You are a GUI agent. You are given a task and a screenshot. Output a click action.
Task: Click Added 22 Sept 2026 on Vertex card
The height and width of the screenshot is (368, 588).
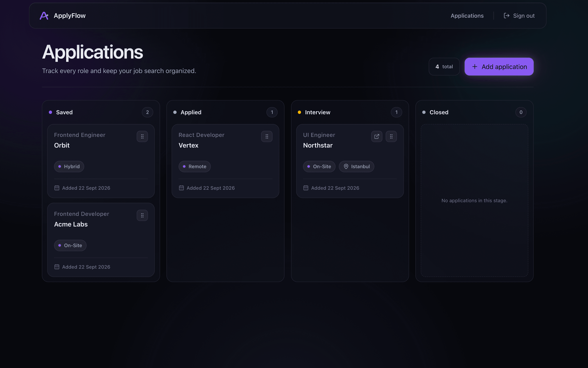coord(210,188)
